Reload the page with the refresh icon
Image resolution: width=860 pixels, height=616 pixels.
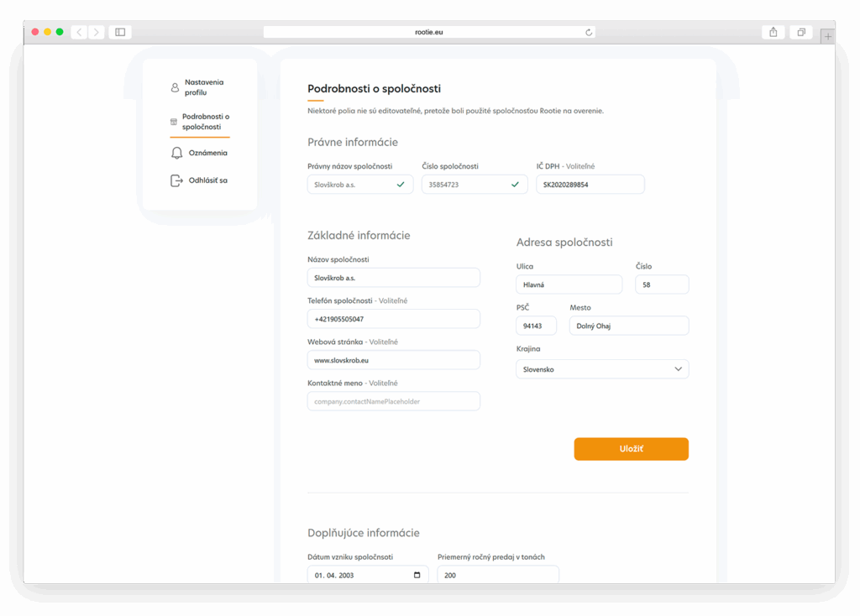[589, 32]
